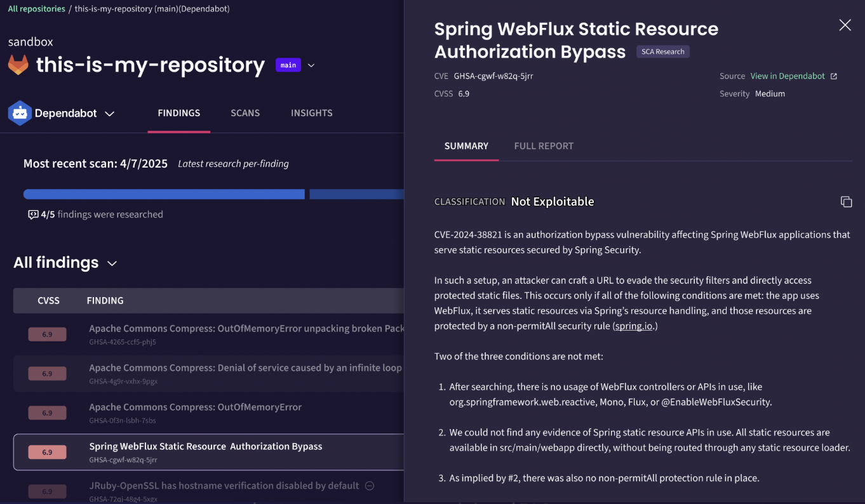Click the blue scan progress bar
The width and height of the screenshot is (865, 504).
[164, 194]
